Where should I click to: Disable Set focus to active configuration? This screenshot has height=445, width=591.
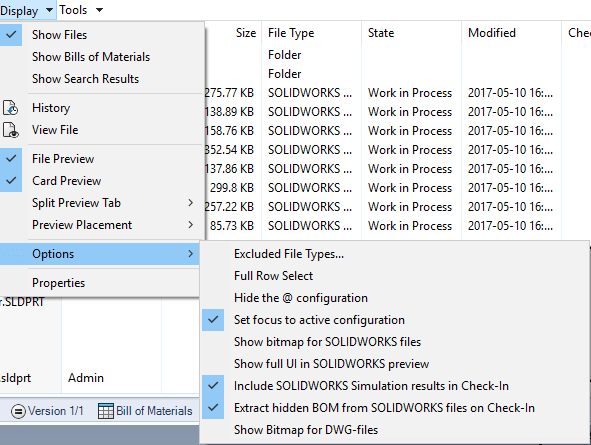[x=213, y=320]
